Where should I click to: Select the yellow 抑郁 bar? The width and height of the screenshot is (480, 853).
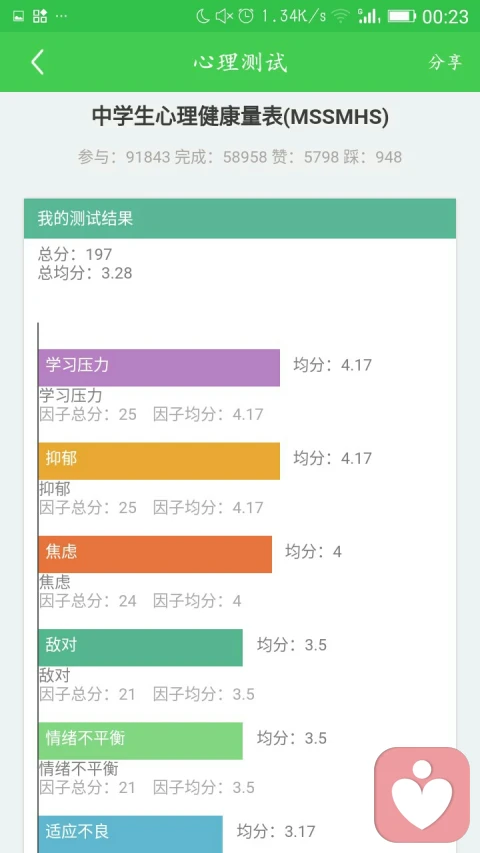(x=159, y=461)
